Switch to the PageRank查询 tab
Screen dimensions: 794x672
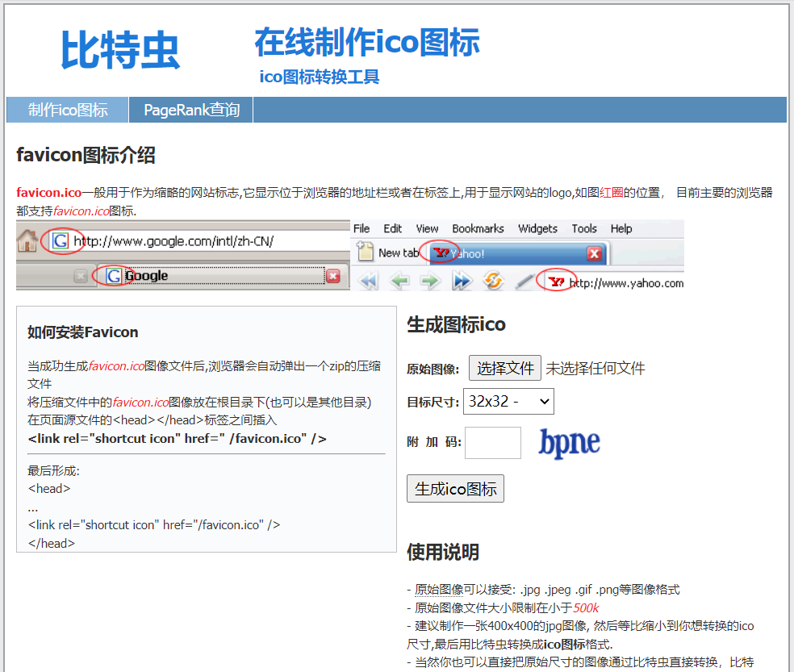point(190,109)
